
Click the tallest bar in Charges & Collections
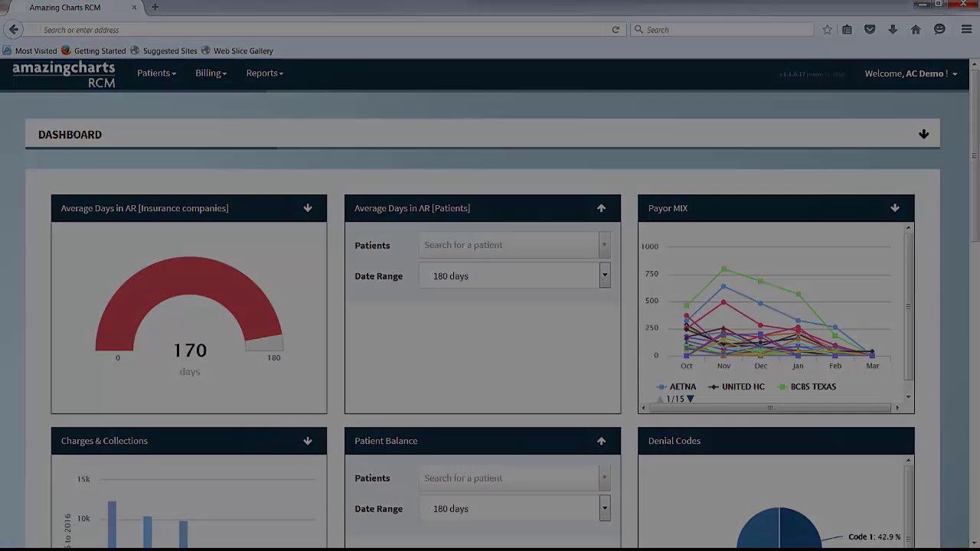pyautogui.click(x=112, y=525)
